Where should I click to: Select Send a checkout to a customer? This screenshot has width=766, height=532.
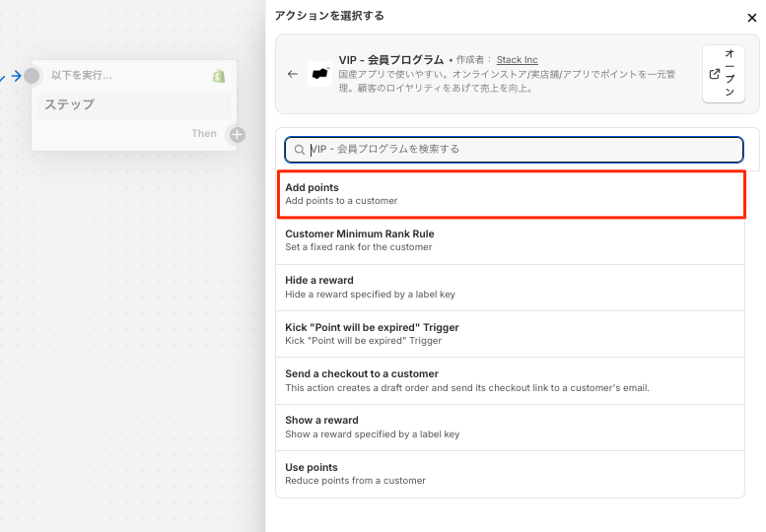click(x=510, y=380)
